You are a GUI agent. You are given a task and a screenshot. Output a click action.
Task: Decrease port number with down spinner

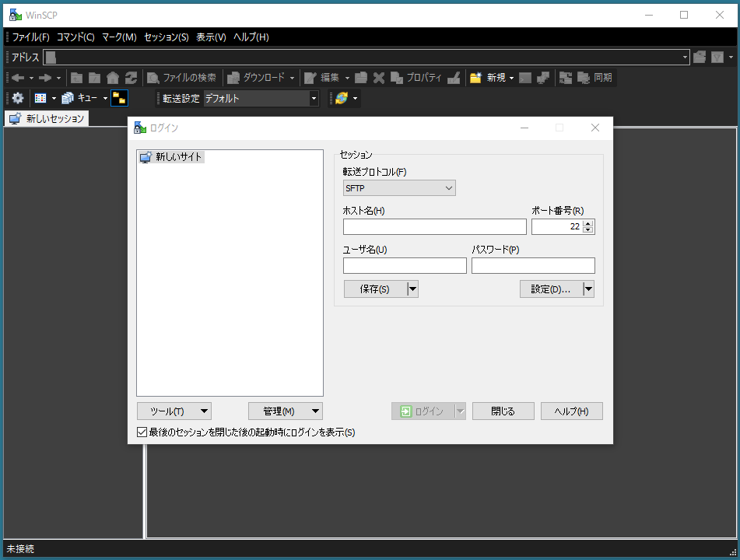tap(588, 230)
